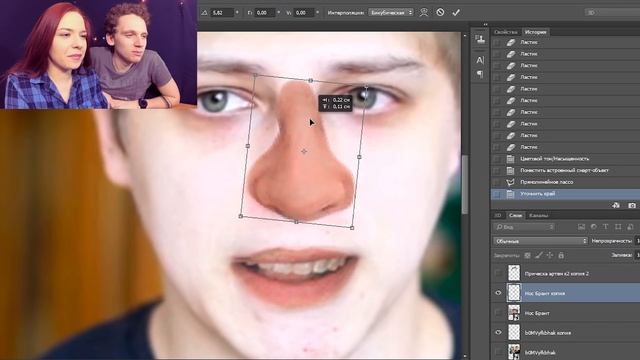The width and height of the screenshot is (640, 360).
Task: Click the vertical skew V field
Action: (304, 13)
